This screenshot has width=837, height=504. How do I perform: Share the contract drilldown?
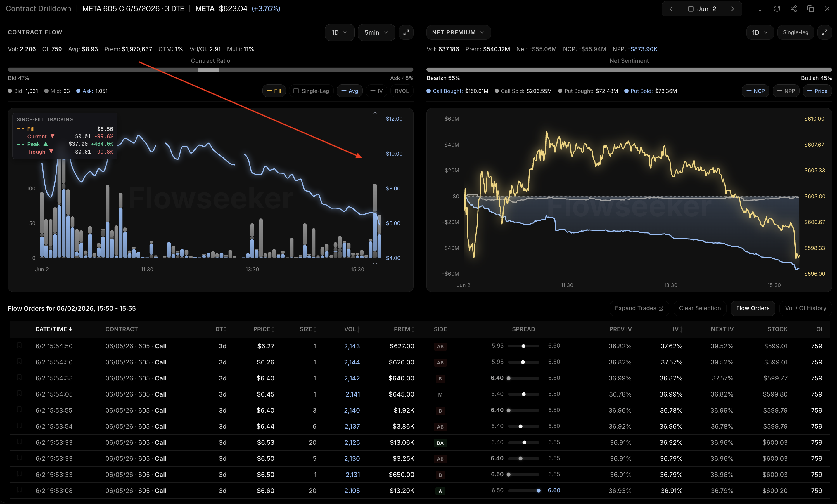point(793,9)
